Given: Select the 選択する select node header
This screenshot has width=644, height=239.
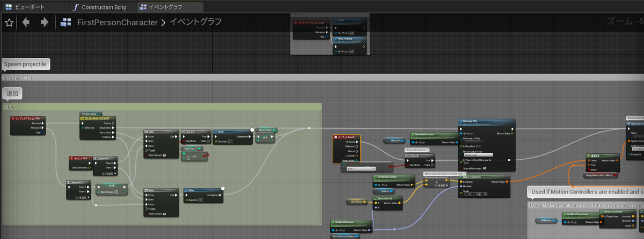Looking at the screenshot, I should [603, 156].
